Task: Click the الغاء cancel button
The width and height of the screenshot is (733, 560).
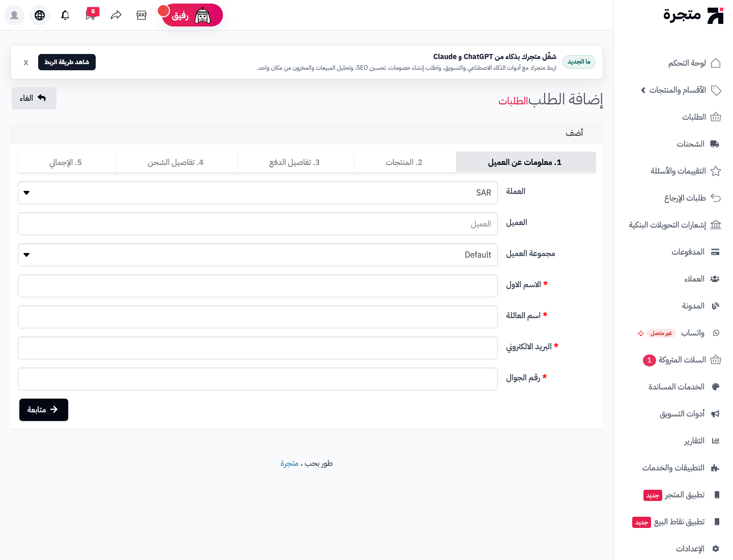Action: pyautogui.click(x=34, y=98)
